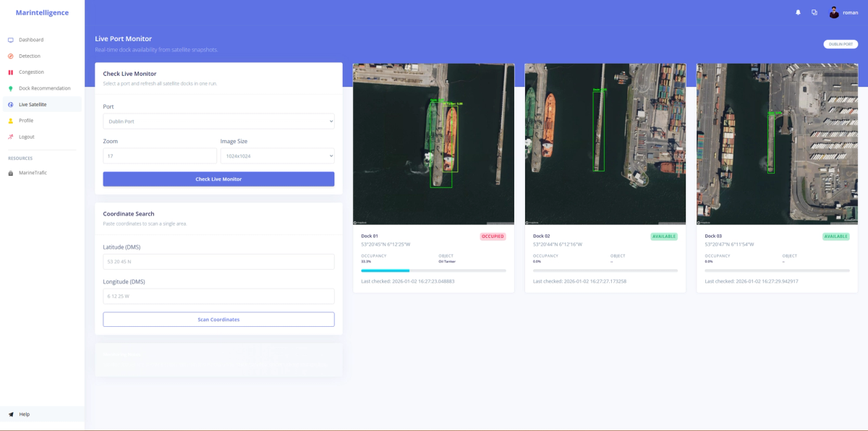Click the Help paper-plane icon at bottom left
The image size is (868, 431).
click(11, 414)
